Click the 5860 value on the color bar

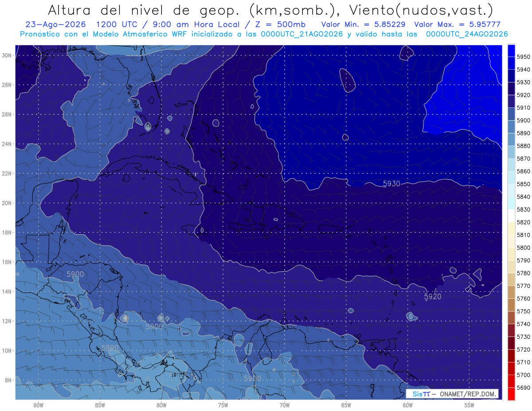[x=524, y=171]
